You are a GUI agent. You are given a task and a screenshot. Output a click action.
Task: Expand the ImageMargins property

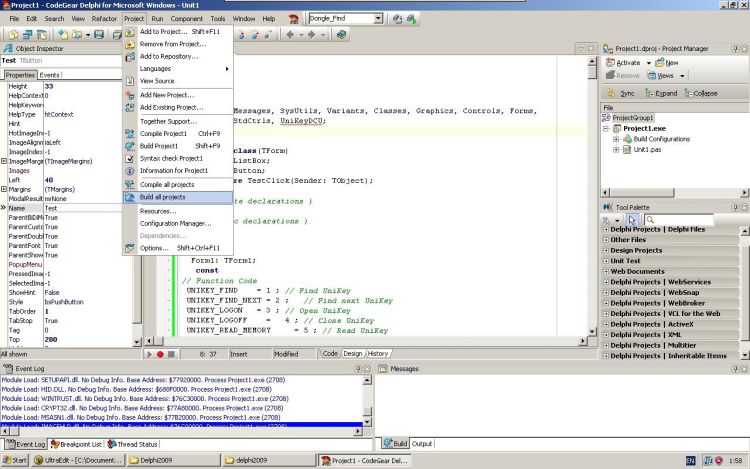coord(4,161)
